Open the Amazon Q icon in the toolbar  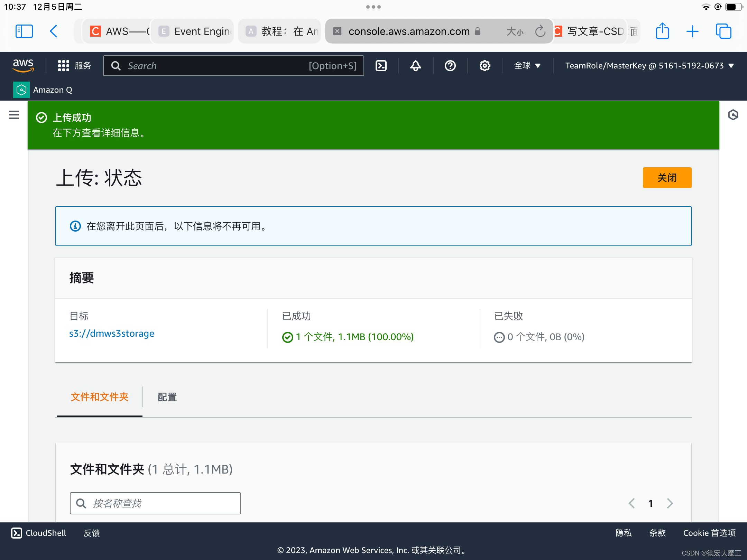click(21, 90)
